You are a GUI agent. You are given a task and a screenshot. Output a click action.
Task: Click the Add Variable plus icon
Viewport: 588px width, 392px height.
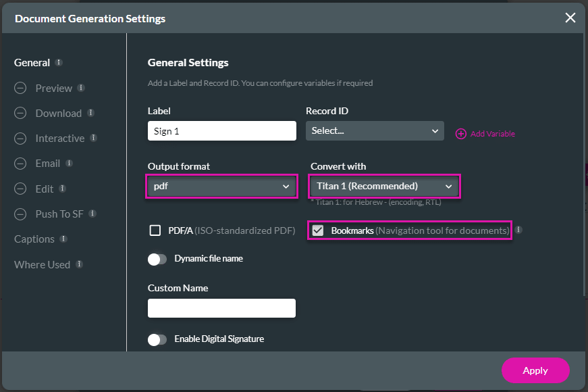(460, 134)
